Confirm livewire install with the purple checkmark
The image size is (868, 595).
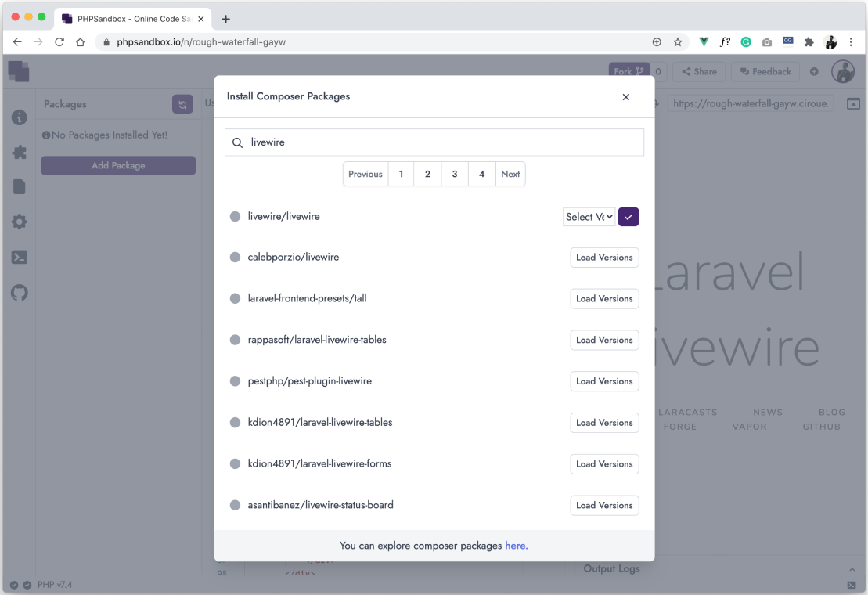coord(628,216)
